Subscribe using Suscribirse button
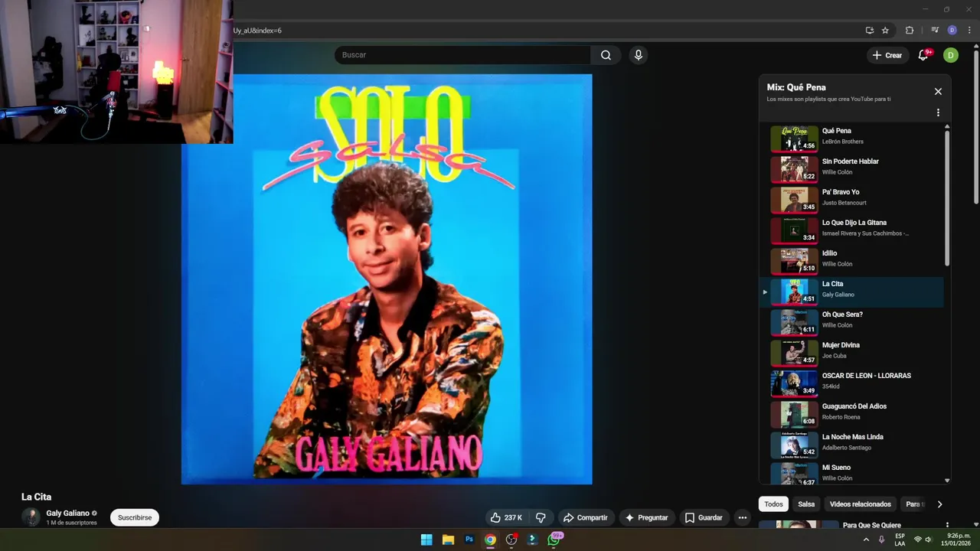Screen dimensions: 980x551 click(135, 517)
